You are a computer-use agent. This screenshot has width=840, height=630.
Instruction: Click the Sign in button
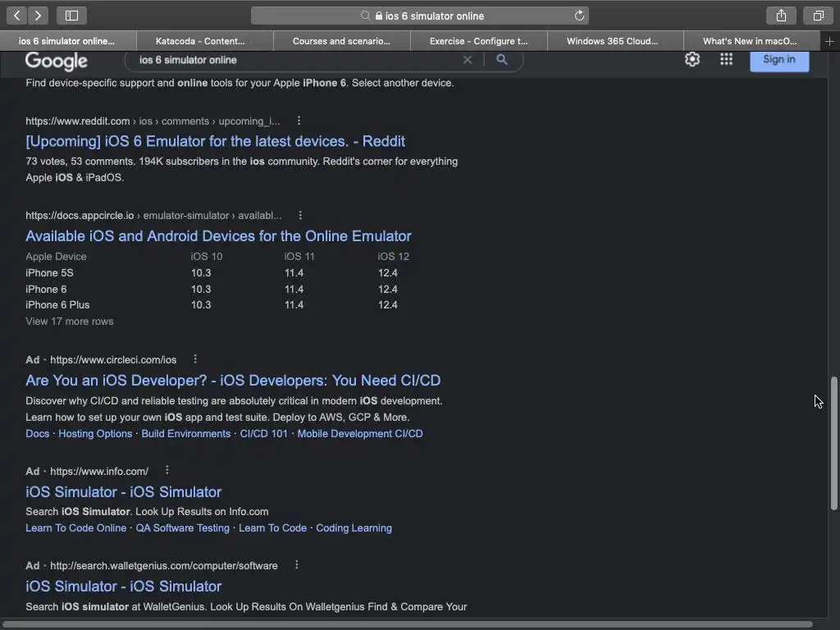click(x=779, y=59)
